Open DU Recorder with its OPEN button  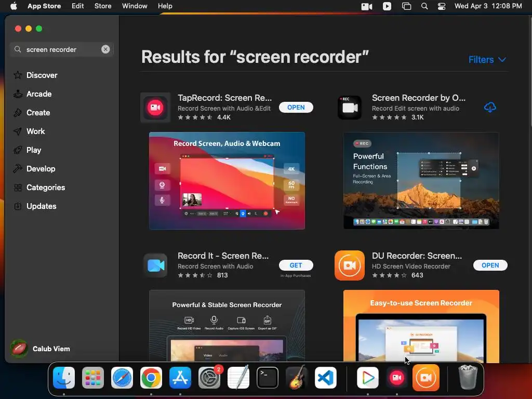click(x=490, y=265)
